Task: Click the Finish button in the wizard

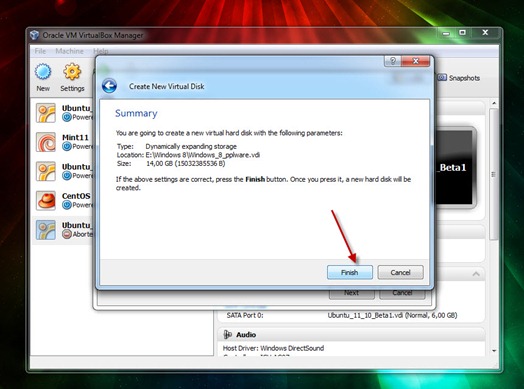Action: click(350, 272)
